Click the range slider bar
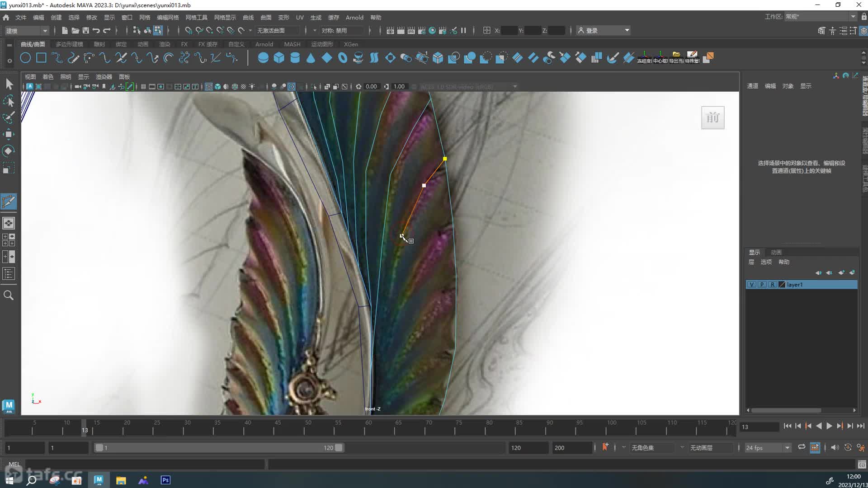 pos(219,448)
